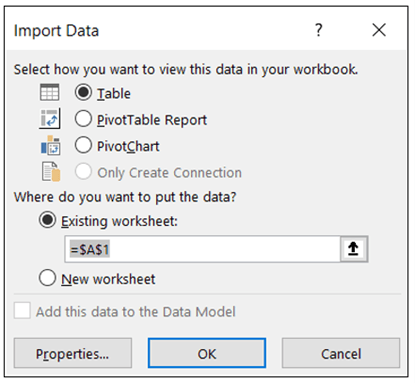Collapse dialog using the range selector arrow
The height and width of the screenshot is (383, 415).
353,249
